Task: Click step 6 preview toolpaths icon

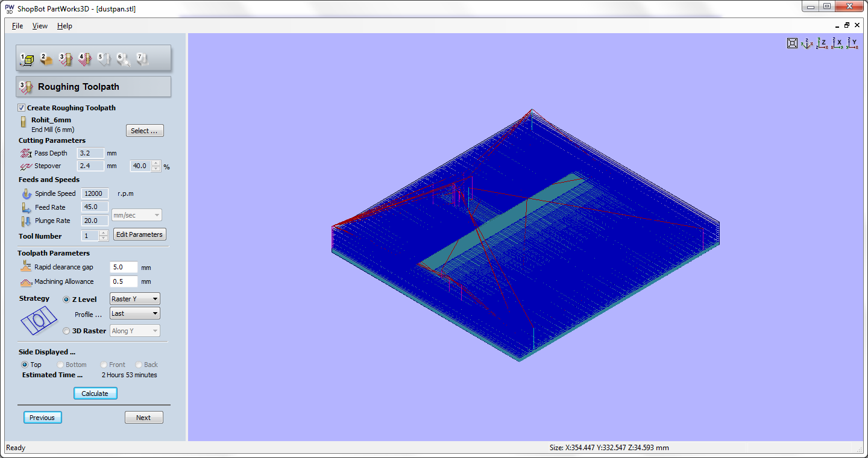Action: point(124,59)
